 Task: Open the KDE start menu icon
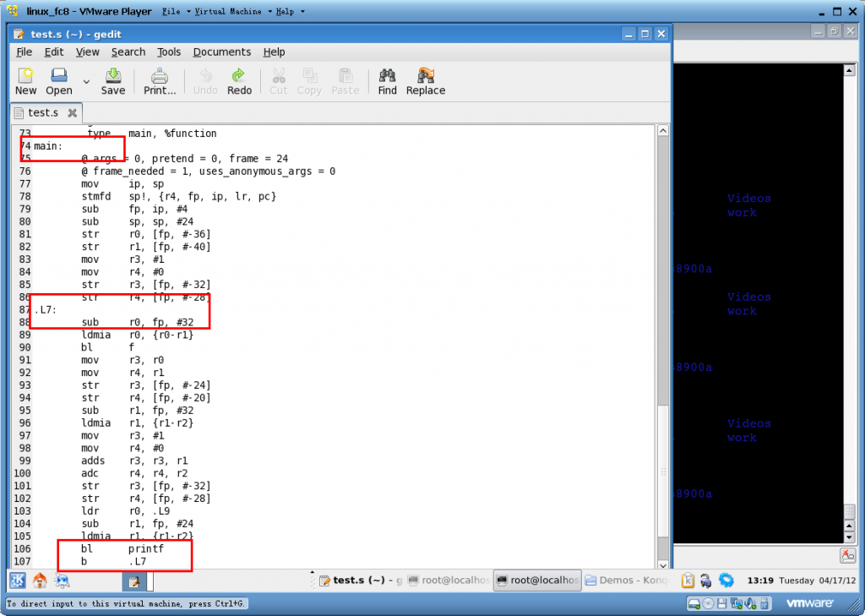pos(18,581)
